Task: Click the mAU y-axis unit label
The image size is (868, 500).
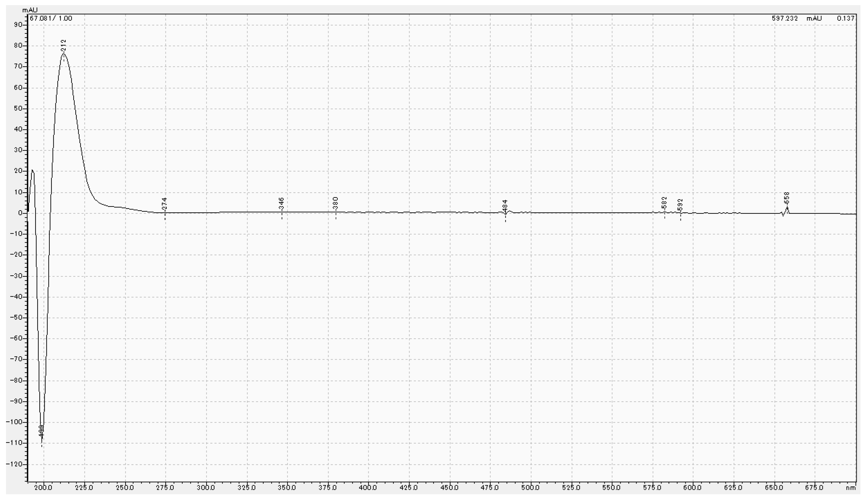Action: (30, 10)
